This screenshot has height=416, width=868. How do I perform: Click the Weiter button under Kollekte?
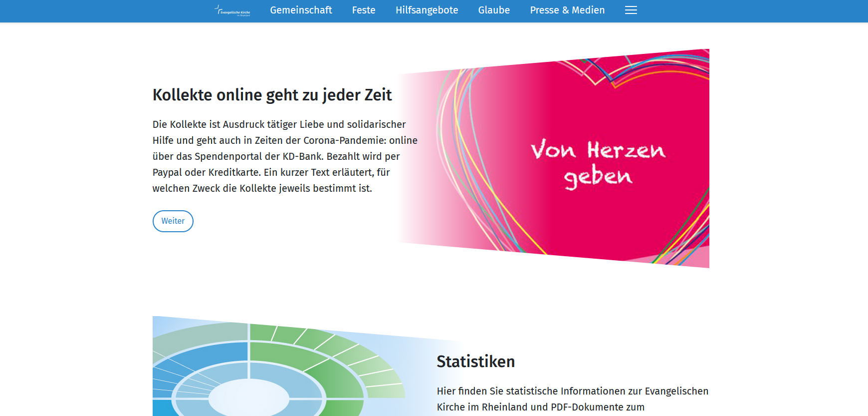(x=173, y=221)
